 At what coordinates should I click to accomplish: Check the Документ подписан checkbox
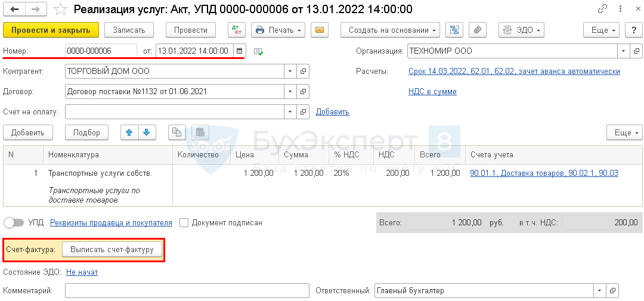(184, 222)
